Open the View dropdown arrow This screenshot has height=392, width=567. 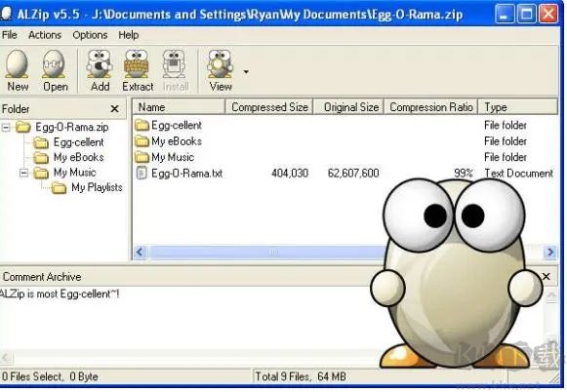click(x=246, y=72)
